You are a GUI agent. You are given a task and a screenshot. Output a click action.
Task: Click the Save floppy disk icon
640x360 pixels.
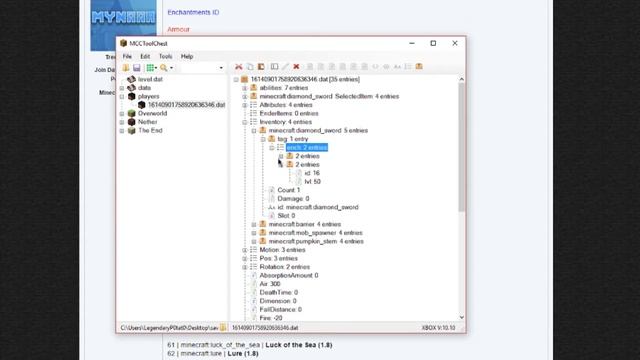[137, 68]
